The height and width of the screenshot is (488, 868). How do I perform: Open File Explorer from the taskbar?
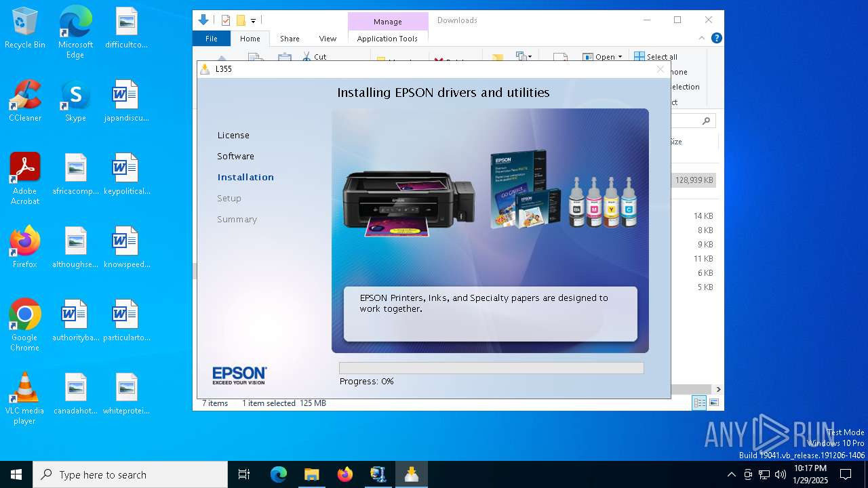click(311, 474)
